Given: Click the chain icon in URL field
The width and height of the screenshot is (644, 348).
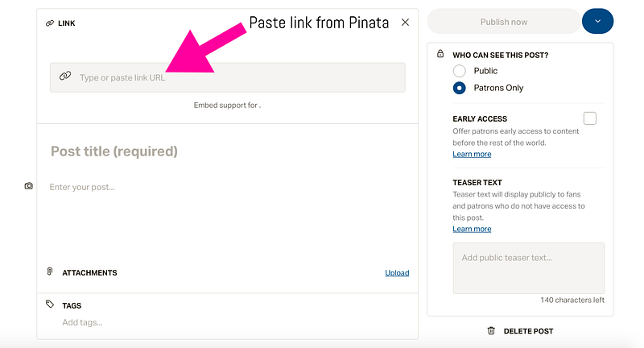Looking at the screenshot, I should [65, 77].
